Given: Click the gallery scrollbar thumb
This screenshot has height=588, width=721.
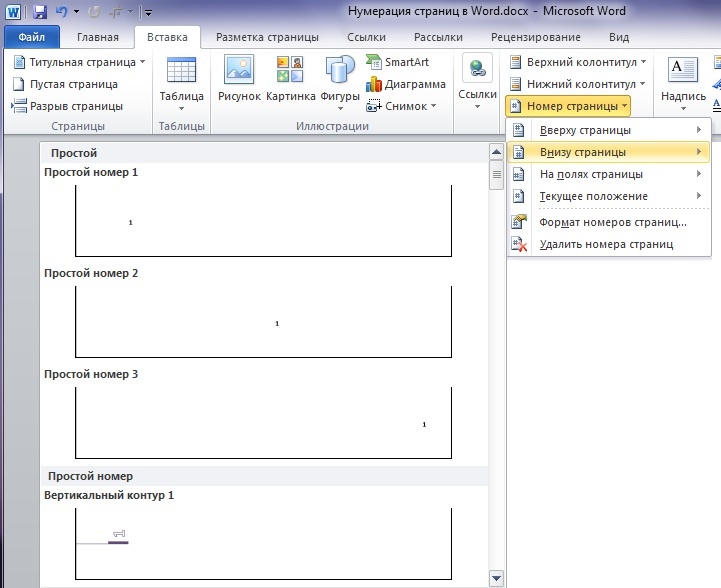Looking at the screenshot, I should (497, 175).
